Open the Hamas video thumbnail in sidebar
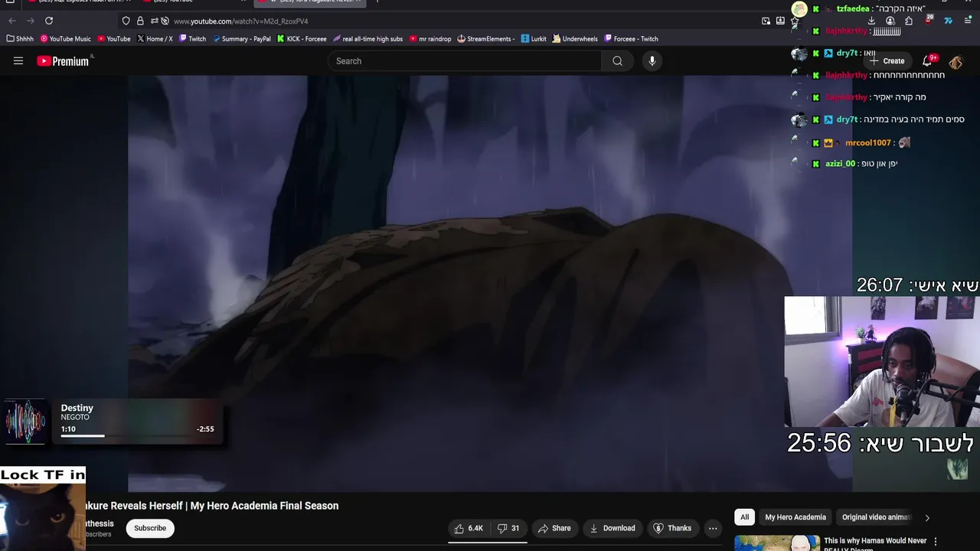The image size is (980, 551). (777, 543)
